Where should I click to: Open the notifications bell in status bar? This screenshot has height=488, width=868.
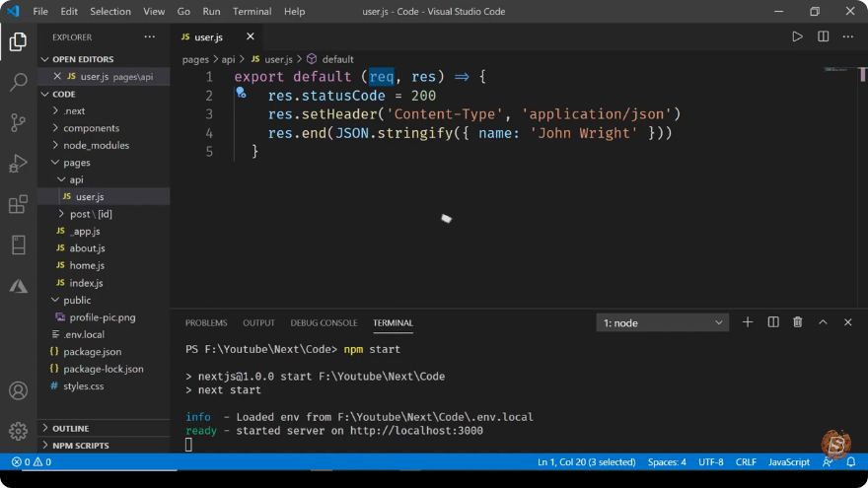coord(851,461)
